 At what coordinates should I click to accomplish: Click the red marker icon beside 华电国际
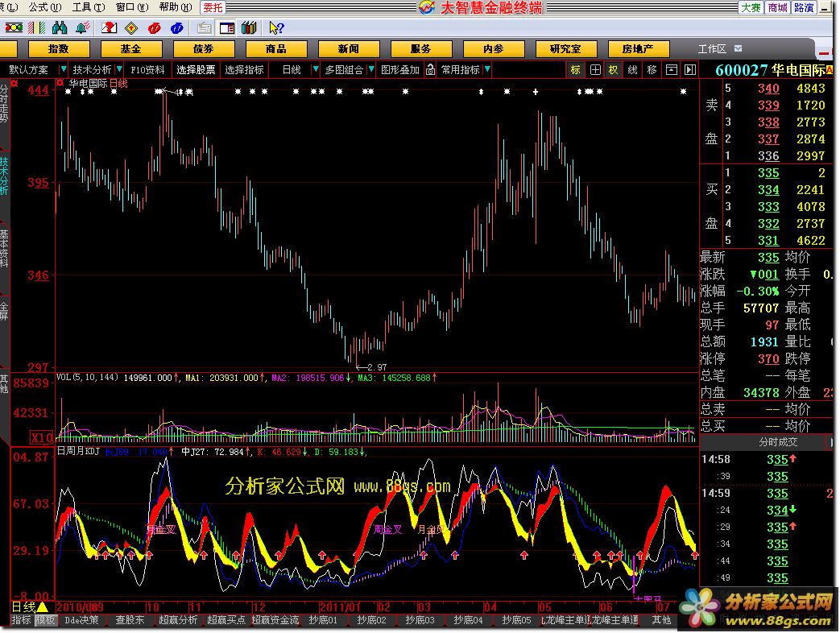60,83
